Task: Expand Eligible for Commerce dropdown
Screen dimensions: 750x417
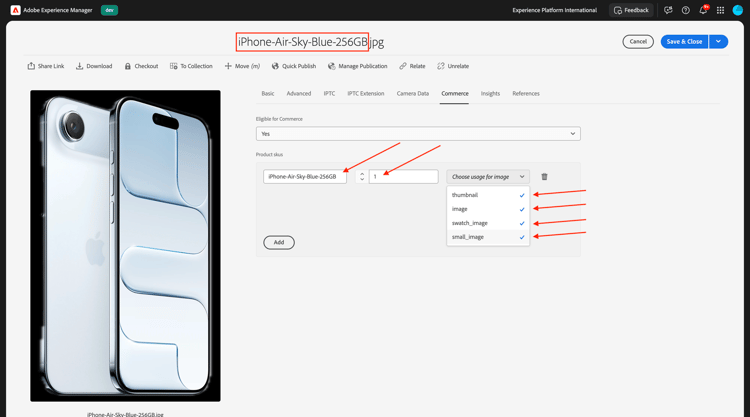Action: [x=418, y=134]
